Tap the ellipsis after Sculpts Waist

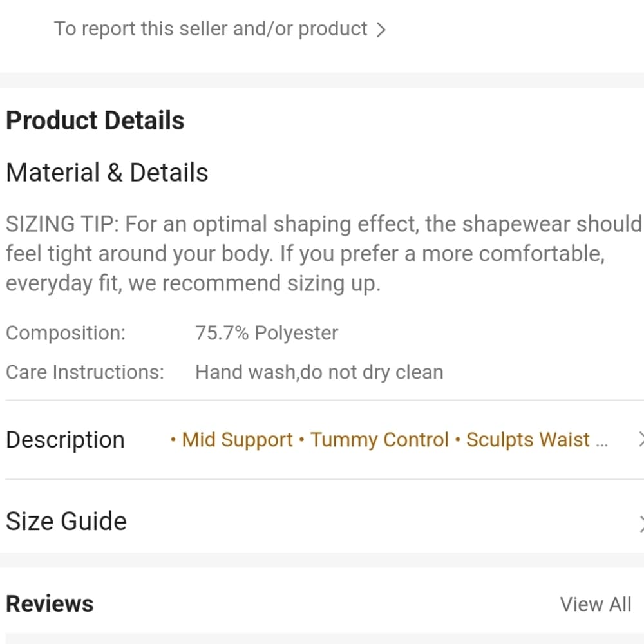point(601,444)
